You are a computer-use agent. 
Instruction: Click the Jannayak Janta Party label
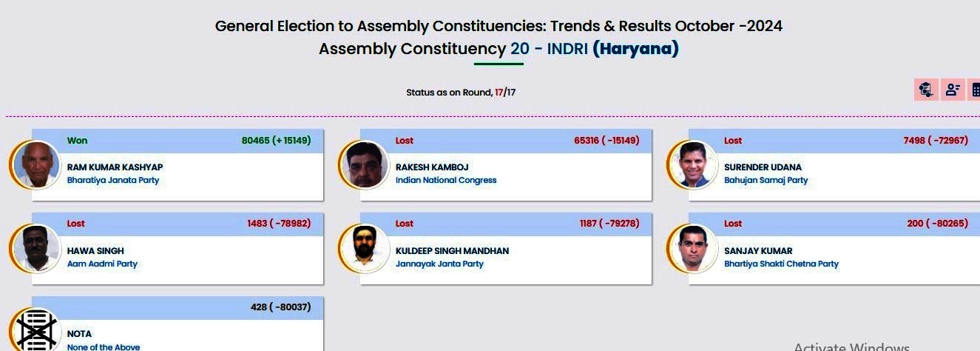click(x=439, y=264)
